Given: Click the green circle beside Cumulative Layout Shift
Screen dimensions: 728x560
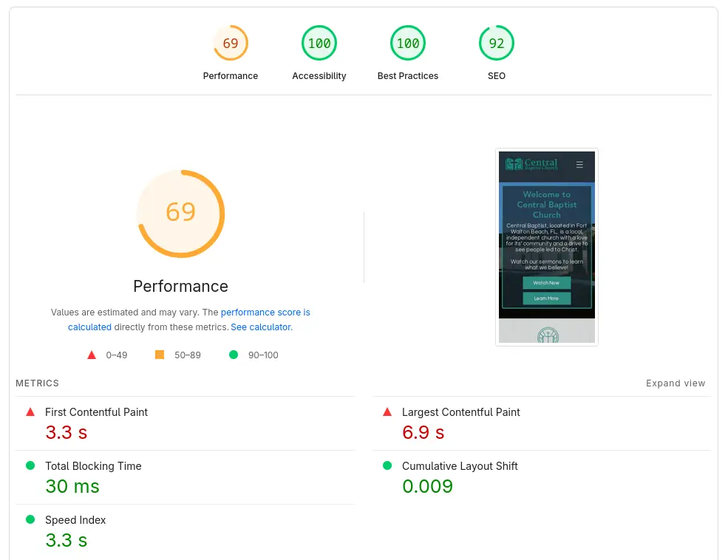Looking at the screenshot, I should click(386, 465).
